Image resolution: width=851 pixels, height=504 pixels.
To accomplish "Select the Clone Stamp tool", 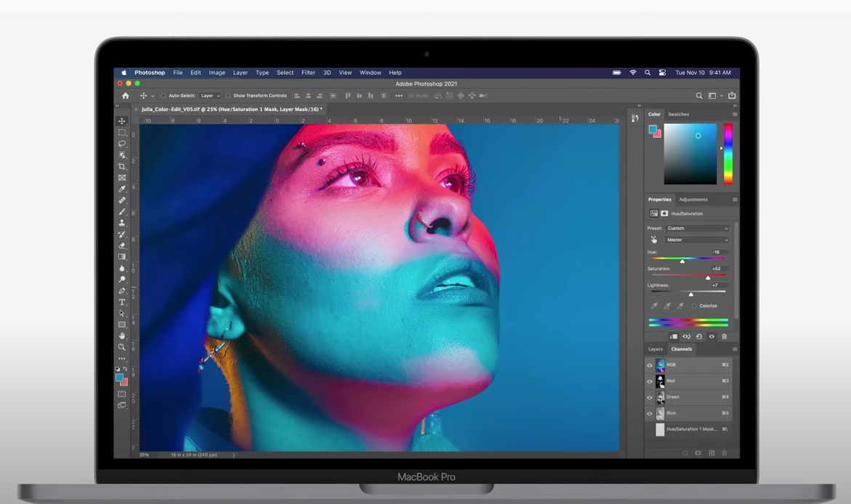I will (x=122, y=223).
